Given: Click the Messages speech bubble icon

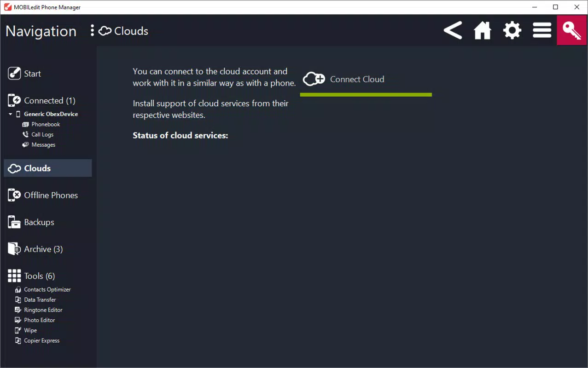Looking at the screenshot, I should [26, 144].
